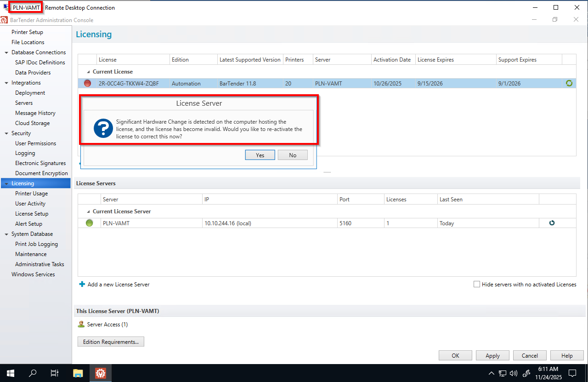Open Windows Start menu
The width and height of the screenshot is (588, 382).
(10, 373)
